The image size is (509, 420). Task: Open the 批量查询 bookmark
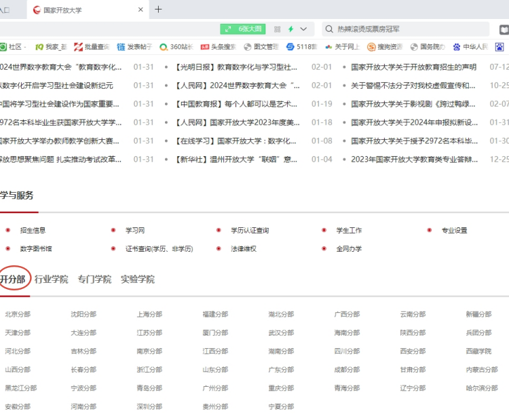[x=92, y=47]
